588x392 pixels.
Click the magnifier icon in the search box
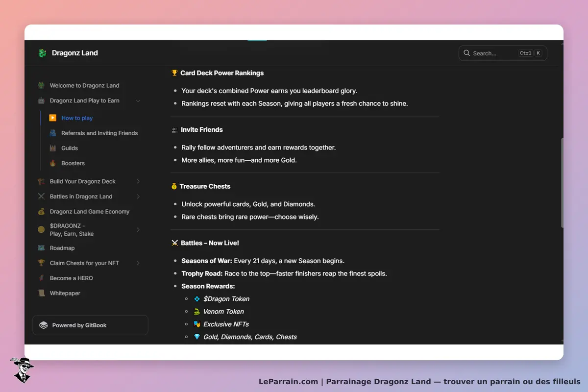point(467,53)
